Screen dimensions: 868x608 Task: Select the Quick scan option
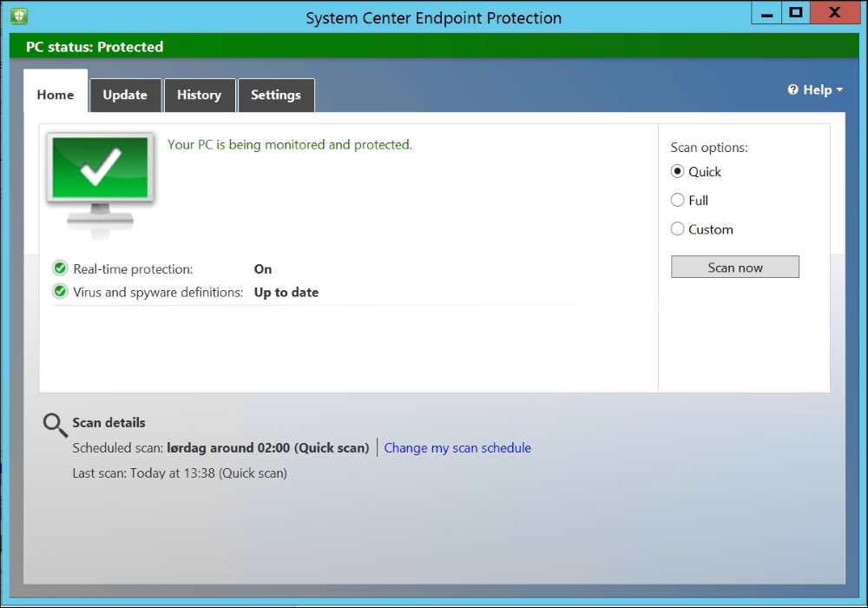point(678,172)
